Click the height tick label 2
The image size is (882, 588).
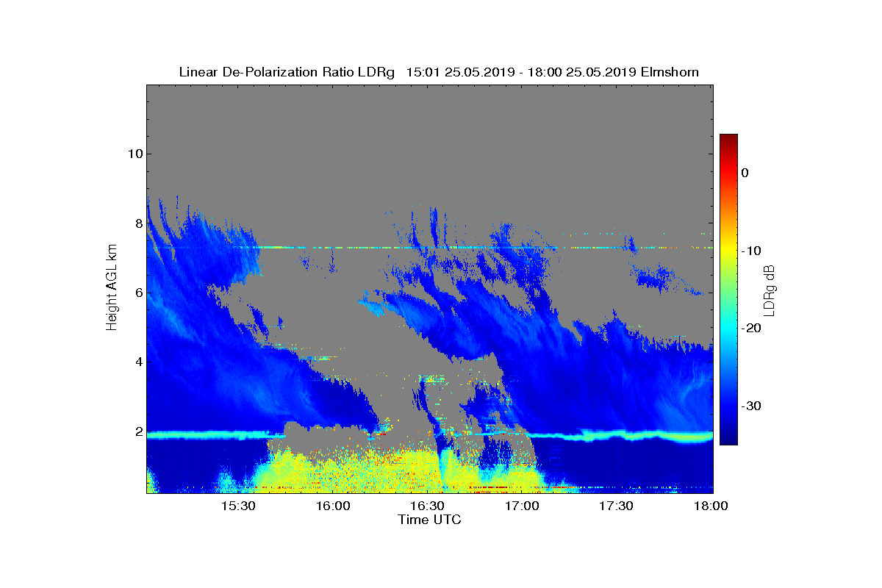(x=138, y=431)
